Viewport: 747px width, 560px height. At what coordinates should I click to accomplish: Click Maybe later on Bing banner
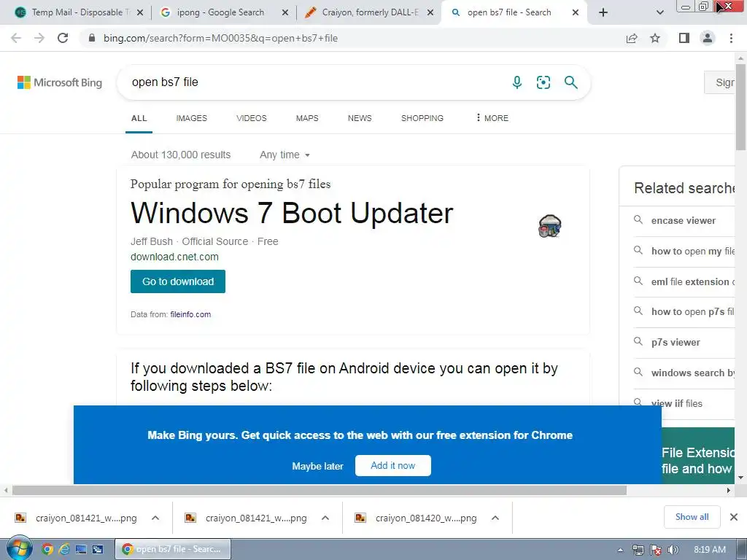tap(317, 466)
